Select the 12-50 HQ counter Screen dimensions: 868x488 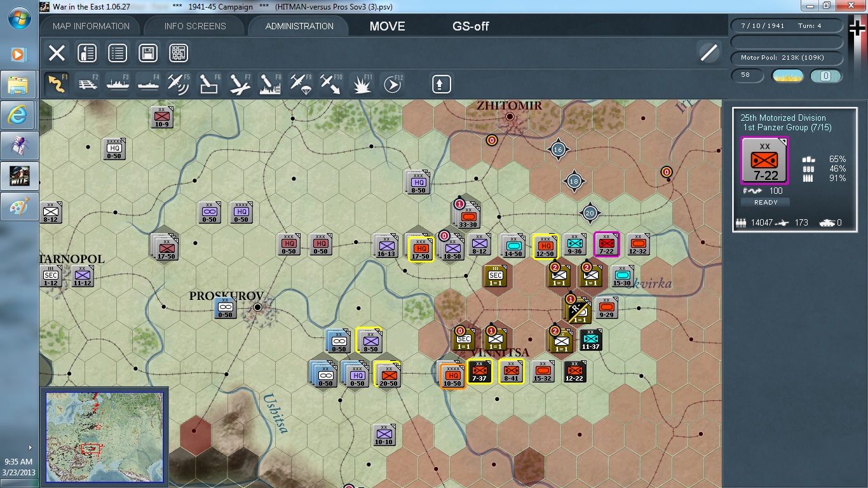(545, 246)
